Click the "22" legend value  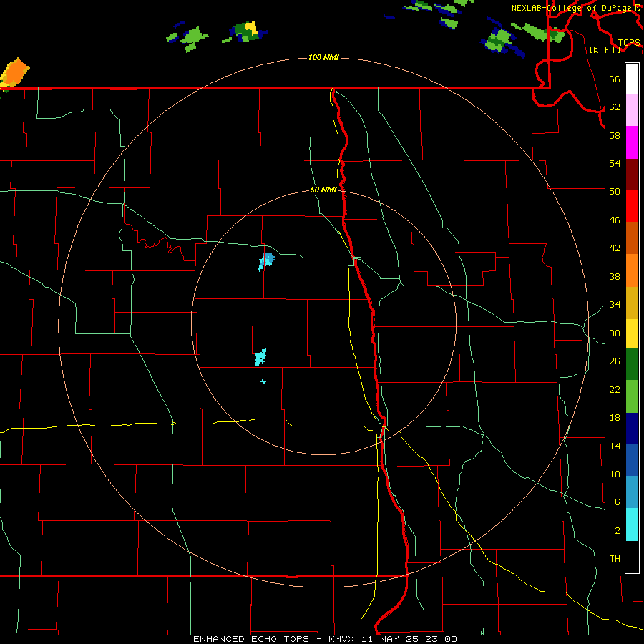click(615, 389)
